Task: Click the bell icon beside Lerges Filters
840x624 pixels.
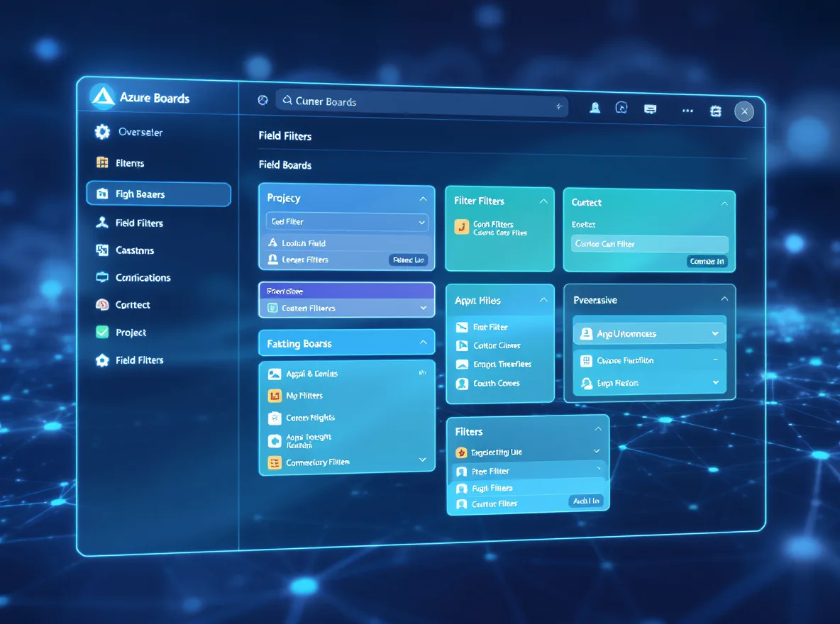Action: (272, 260)
